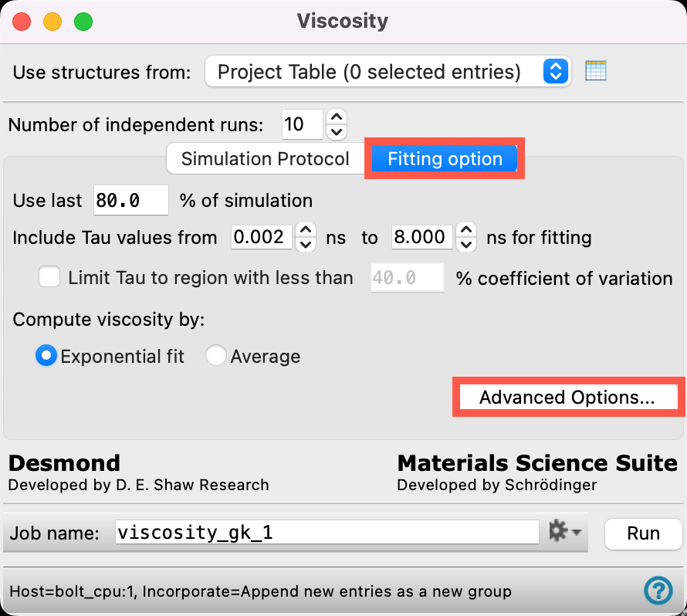
Task: Switch to Simulation Protocol tab
Action: pyautogui.click(x=265, y=158)
